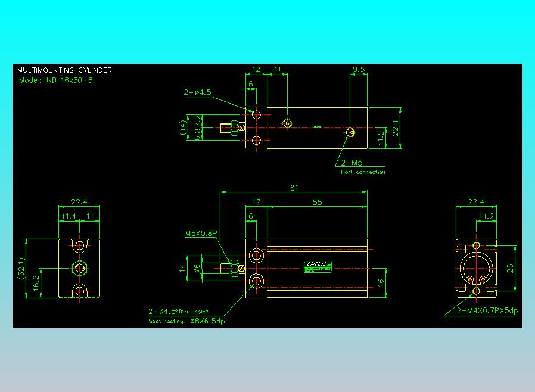
Task: Select the "7.2" dimension value
Action: tap(198, 121)
